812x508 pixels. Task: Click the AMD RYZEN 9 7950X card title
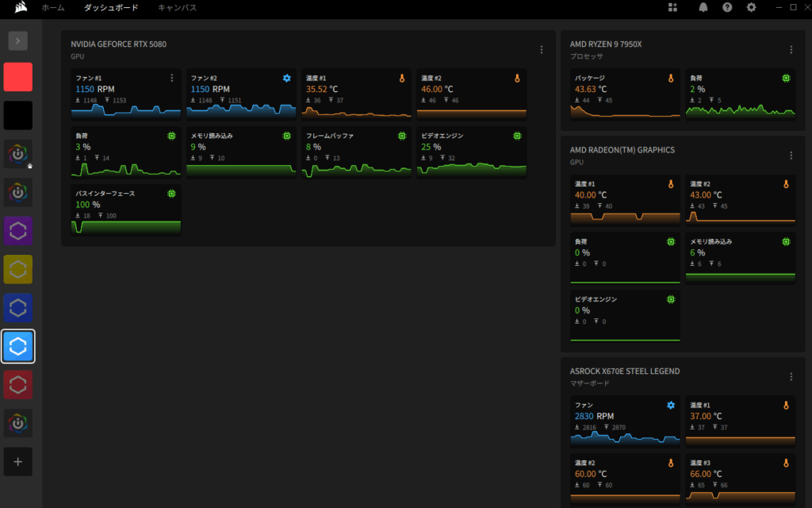coord(606,44)
